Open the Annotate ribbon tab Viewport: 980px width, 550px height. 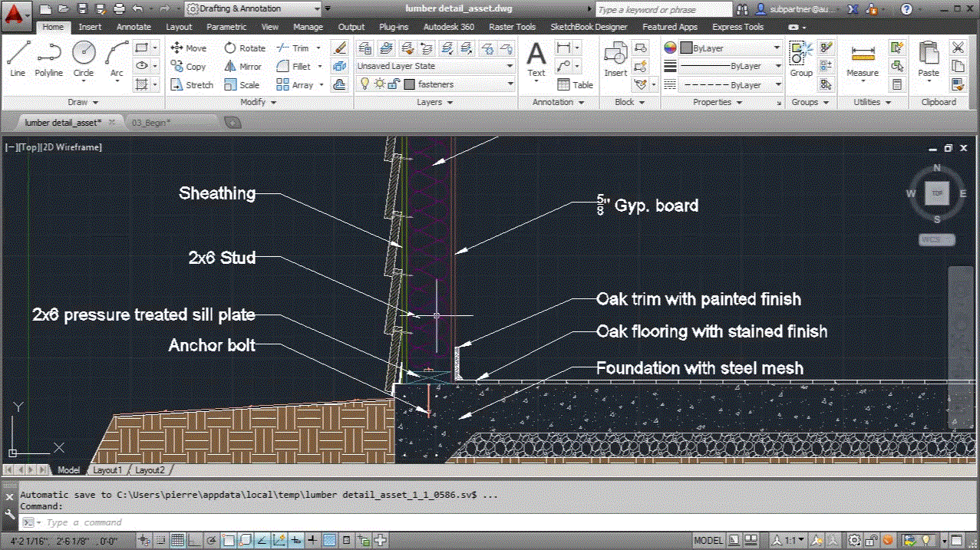pyautogui.click(x=134, y=27)
